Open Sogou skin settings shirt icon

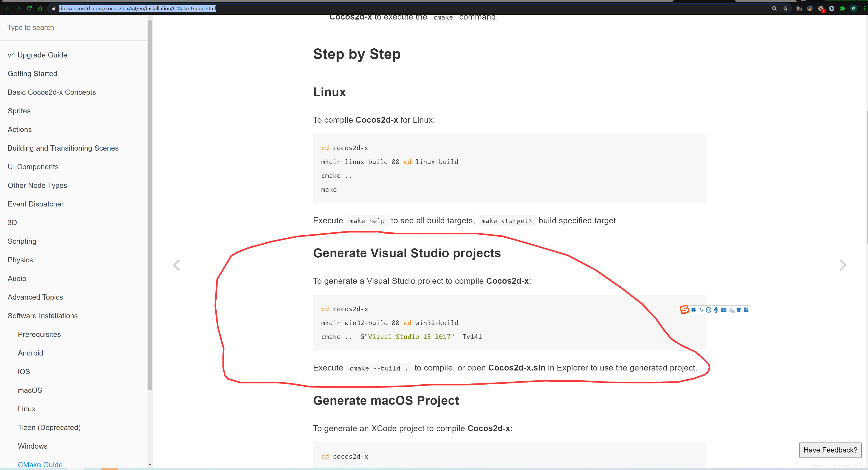(x=739, y=310)
